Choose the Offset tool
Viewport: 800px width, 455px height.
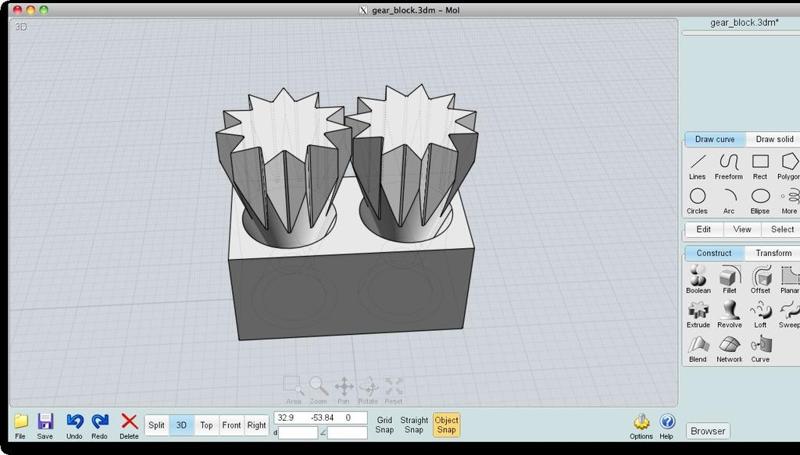(760, 280)
